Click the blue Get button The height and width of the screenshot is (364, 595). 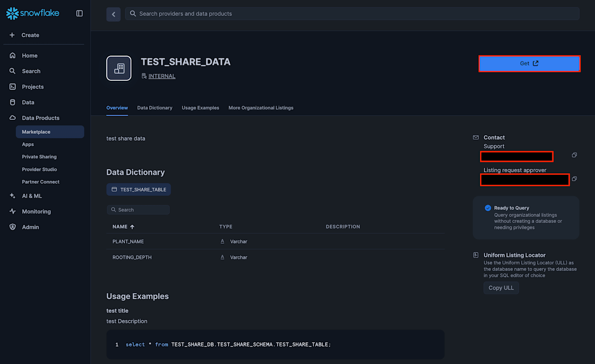click(x=529, y=63)
